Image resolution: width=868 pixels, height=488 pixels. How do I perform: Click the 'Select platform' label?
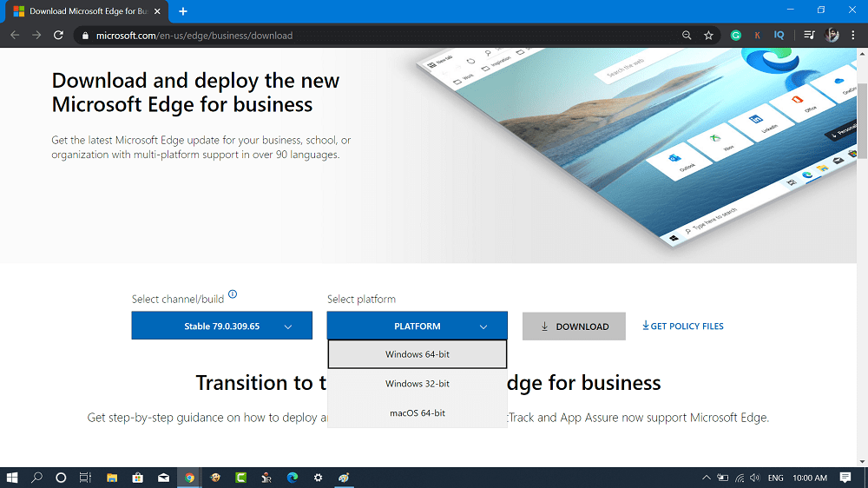361,299
